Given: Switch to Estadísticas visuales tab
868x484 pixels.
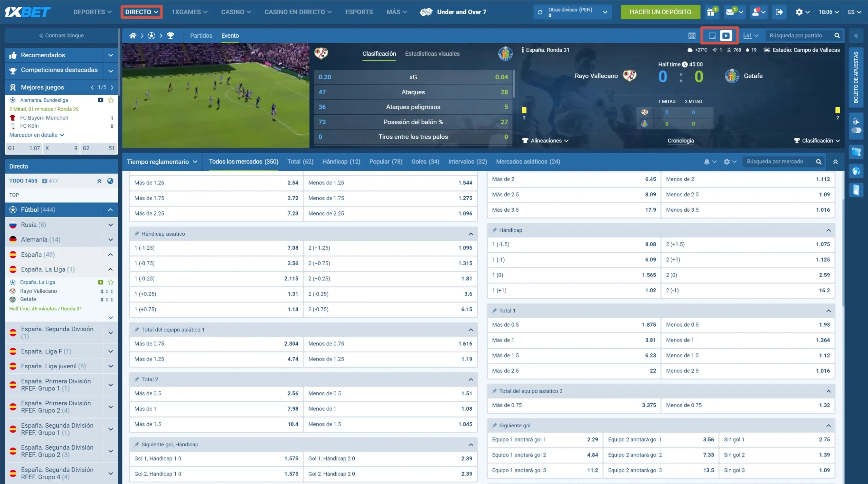Looking at the screenshot, I should click(432, 54).
